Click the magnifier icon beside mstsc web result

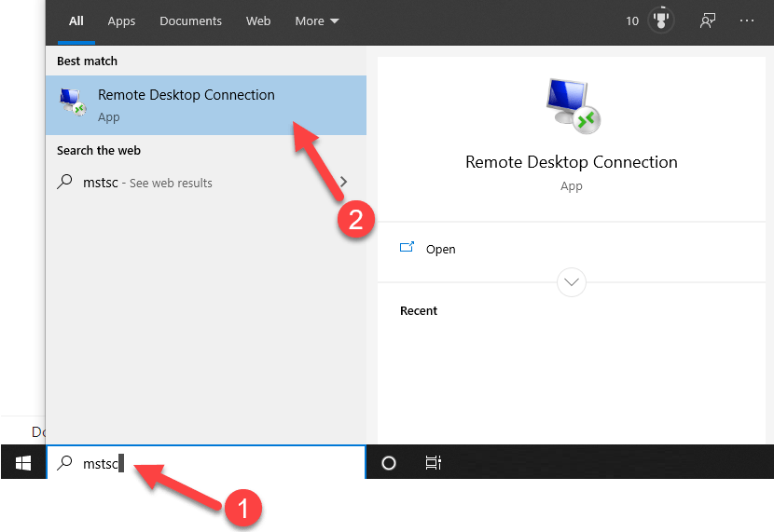(65, 183)
